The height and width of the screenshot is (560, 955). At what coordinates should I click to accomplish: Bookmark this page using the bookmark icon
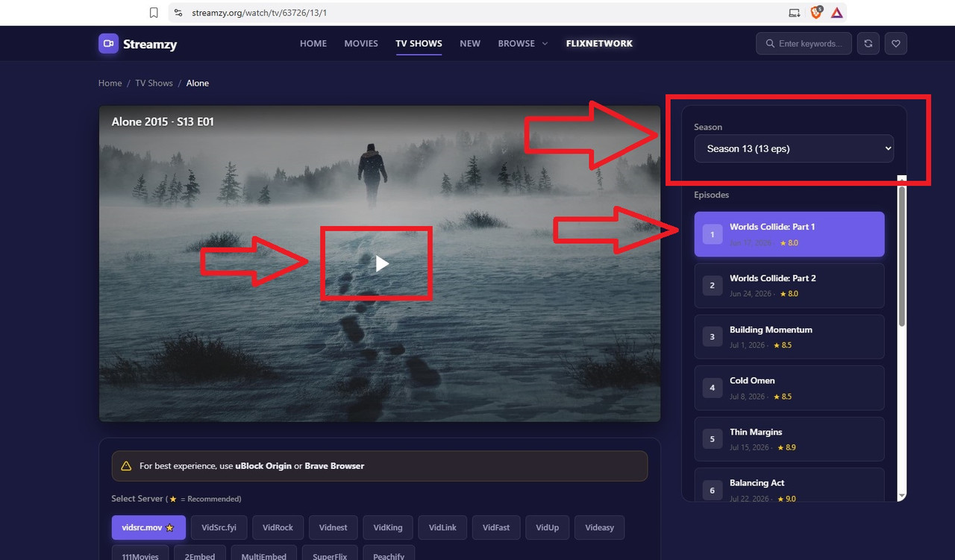click(154, 13)
